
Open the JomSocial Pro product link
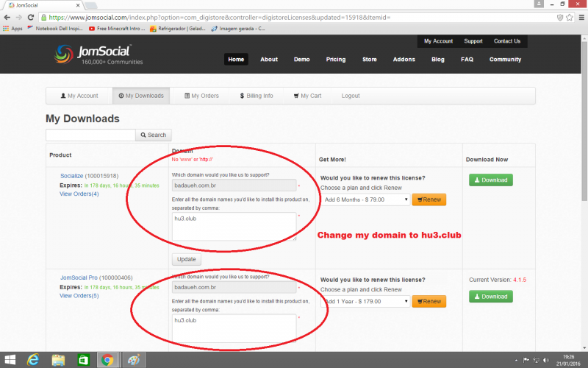coord(79,277)
